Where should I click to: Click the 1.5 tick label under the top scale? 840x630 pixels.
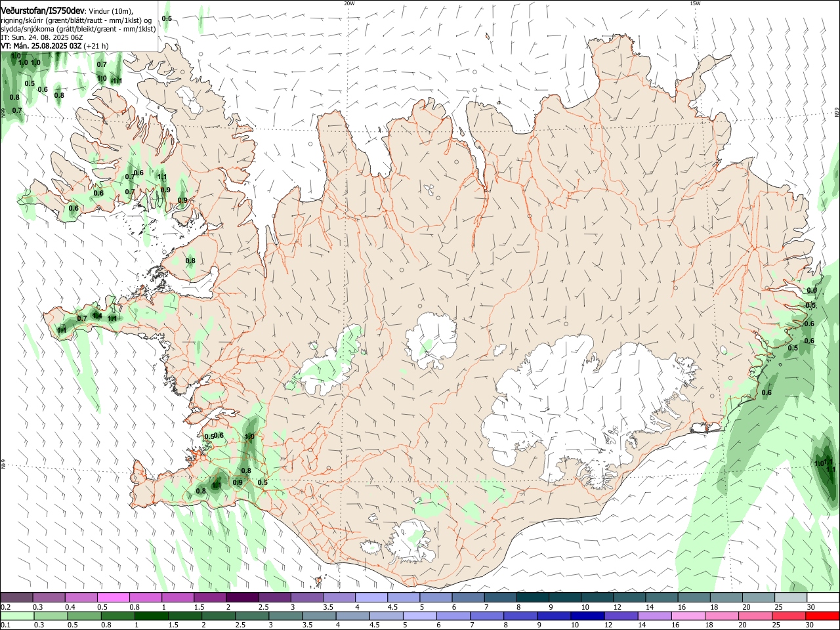[x=199, y=607]
